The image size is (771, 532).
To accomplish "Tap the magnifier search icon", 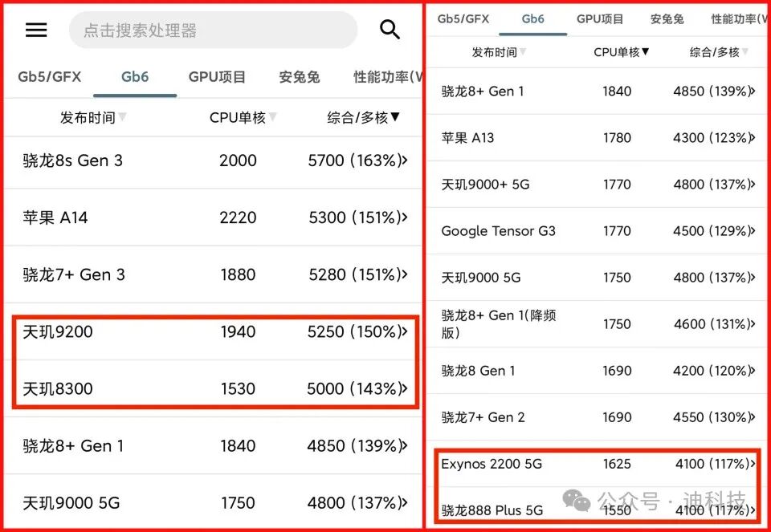I will coord(390,29).
